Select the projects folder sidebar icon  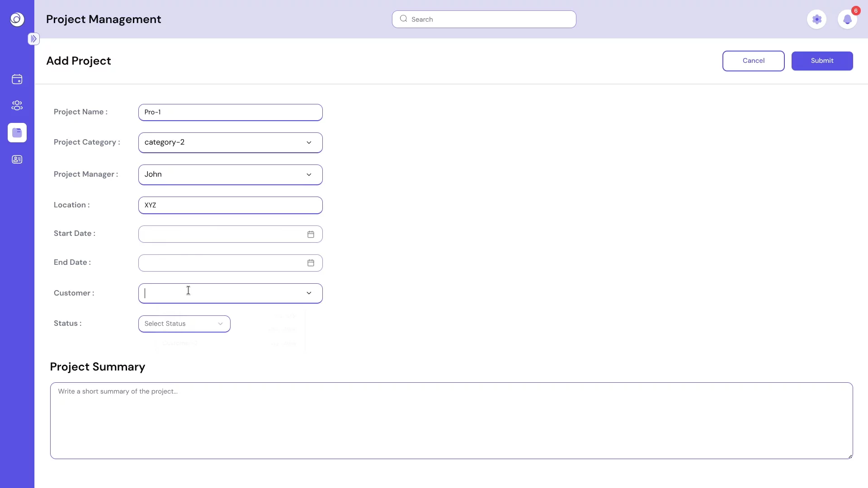pyautogui.click(x=17, y=133)
